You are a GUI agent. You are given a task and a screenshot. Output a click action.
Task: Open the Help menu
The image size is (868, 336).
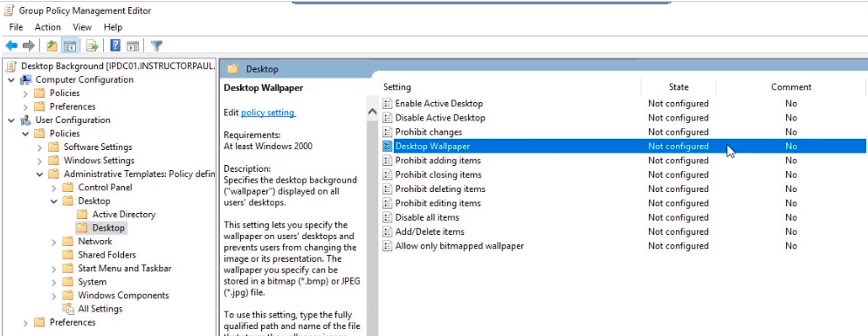point(113,27)
